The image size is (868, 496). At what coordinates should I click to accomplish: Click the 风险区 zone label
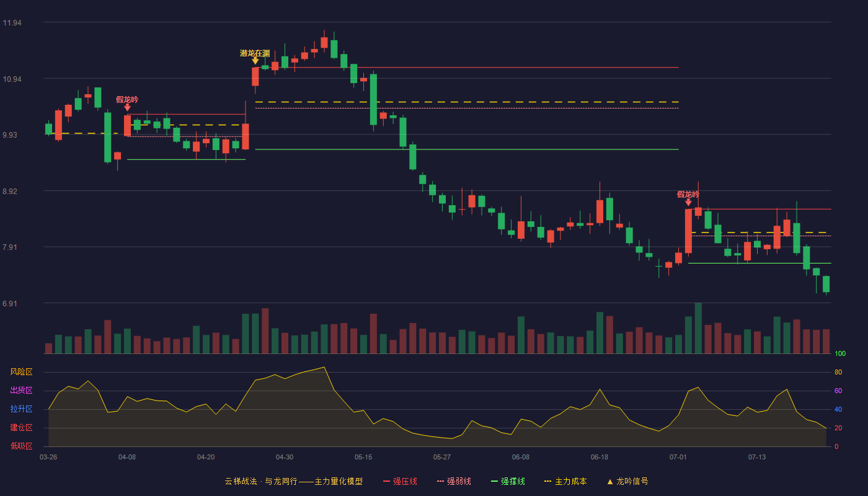[21, 372]
